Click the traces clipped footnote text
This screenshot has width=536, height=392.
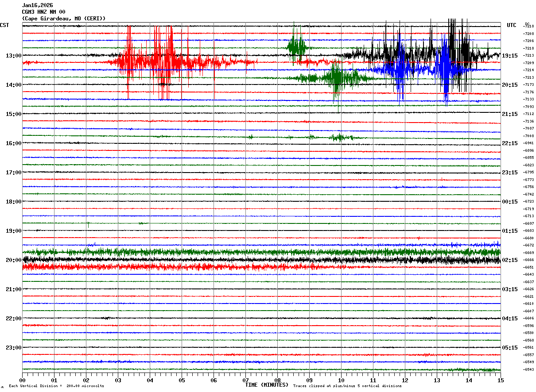click(x=347, y=386)
